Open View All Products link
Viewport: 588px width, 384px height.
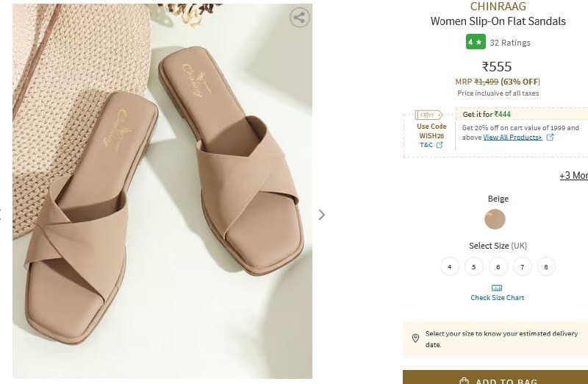pyautogui.click(x=512, y=138)
